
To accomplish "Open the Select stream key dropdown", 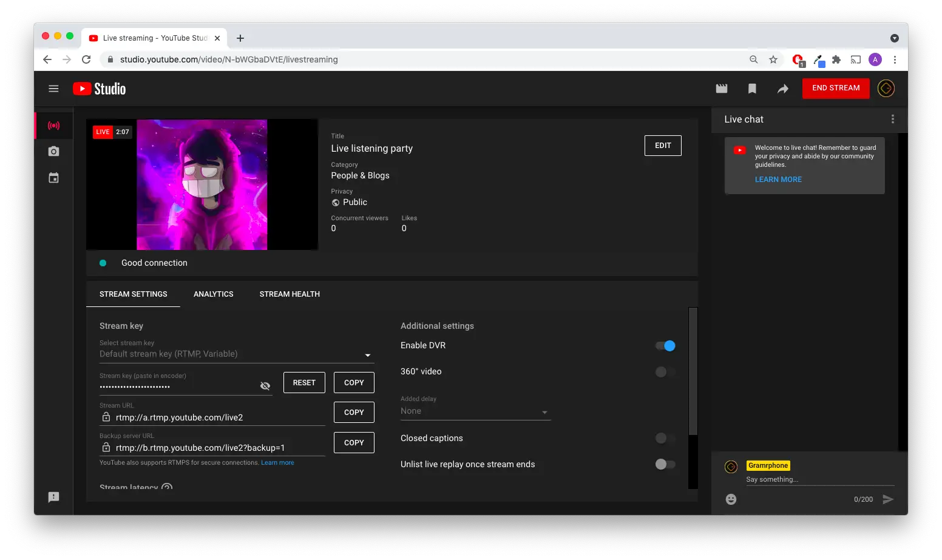I will click(367, 354).
